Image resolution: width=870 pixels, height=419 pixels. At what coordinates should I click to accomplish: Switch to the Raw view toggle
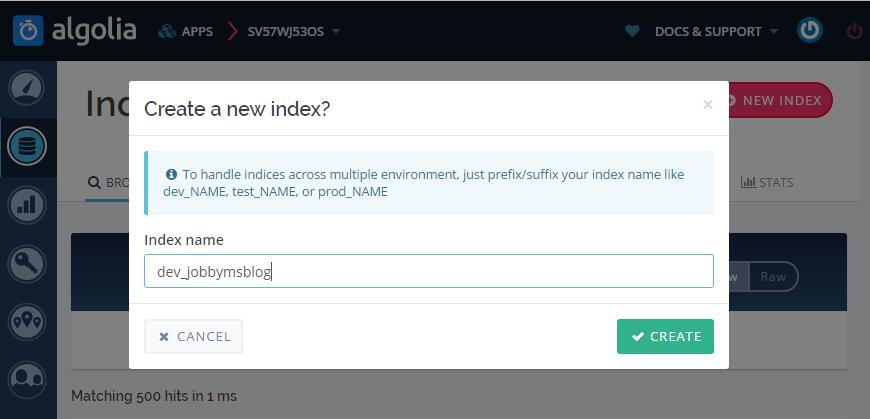coord(773,276)
